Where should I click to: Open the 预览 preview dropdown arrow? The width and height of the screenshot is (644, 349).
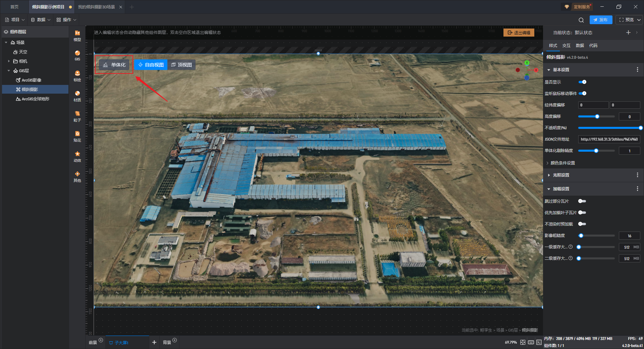point(639,20)
